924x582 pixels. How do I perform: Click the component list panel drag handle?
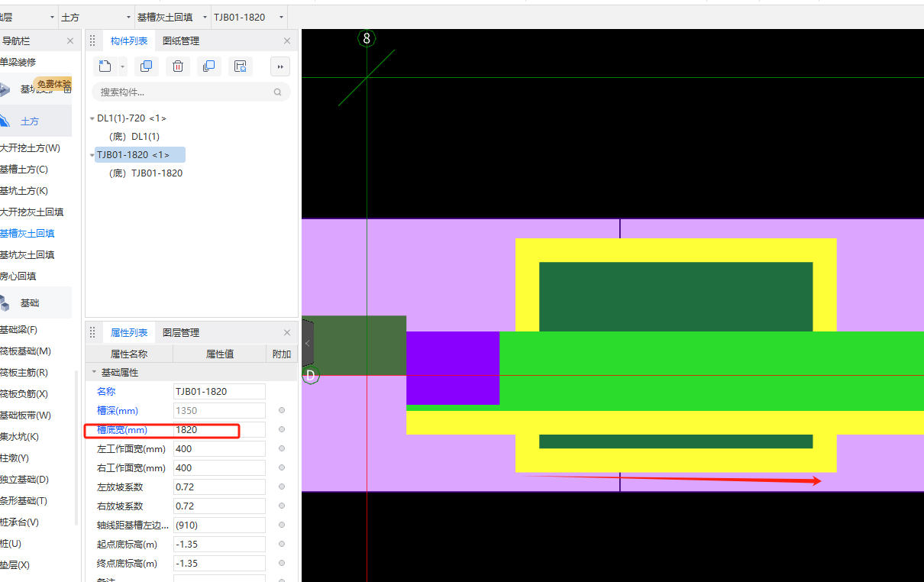(x=92, y=41)
